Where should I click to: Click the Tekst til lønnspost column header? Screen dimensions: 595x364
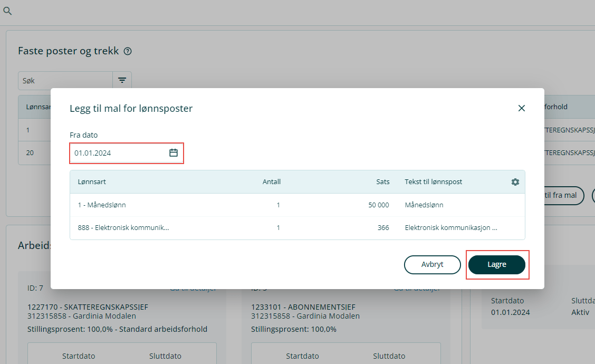pyautogui.click(x=433, y=182)
